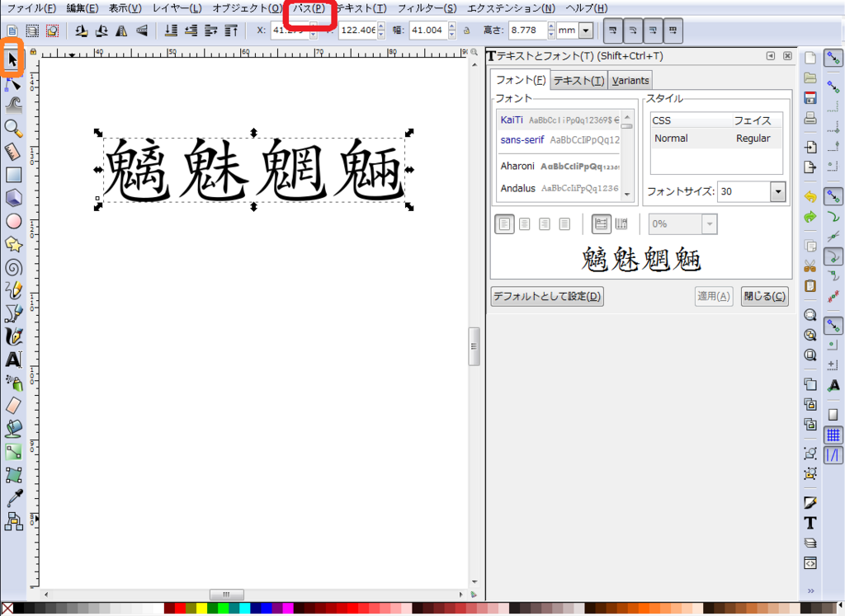Image resolution: width=845 pixels, height=616 pixels.
Task: Click the yellow palette swatch
Action: tap(201, 609)
